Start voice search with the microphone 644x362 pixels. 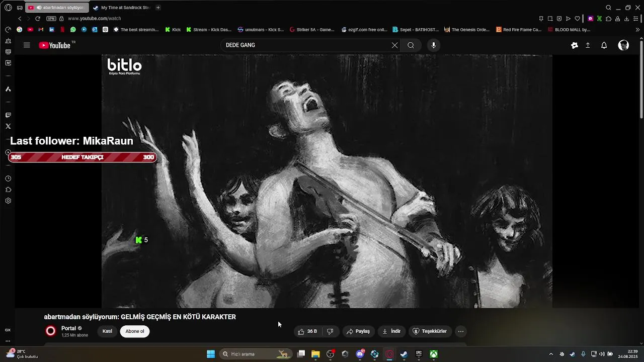434,45
